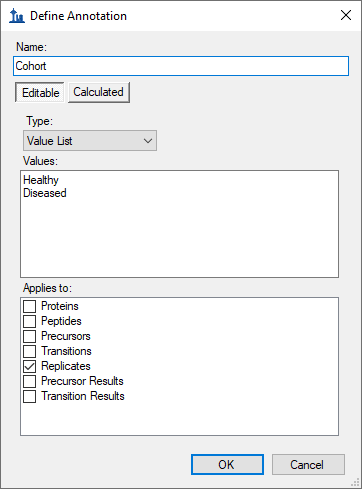Switch to the Calculated option
The image size is (362, 489).
pyautogui.click(x=99, y=92)
